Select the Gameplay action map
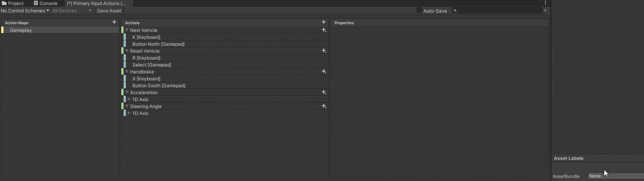 point(21,30)
